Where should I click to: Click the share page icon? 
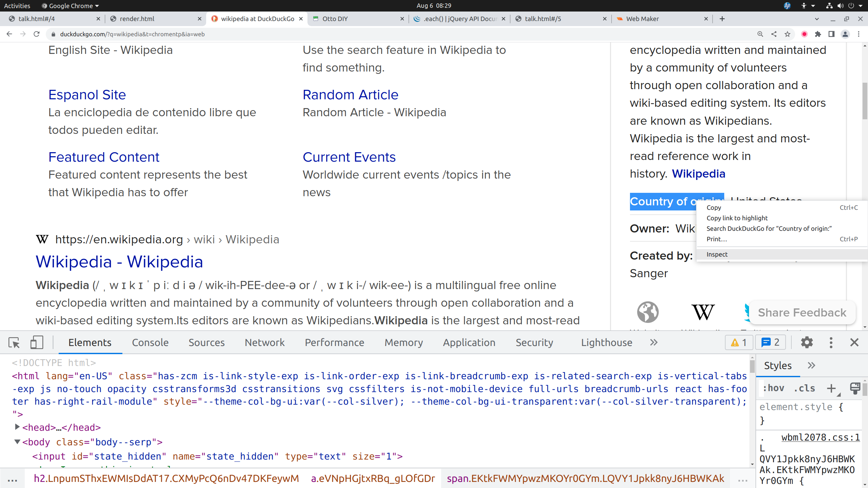(774, 34)
